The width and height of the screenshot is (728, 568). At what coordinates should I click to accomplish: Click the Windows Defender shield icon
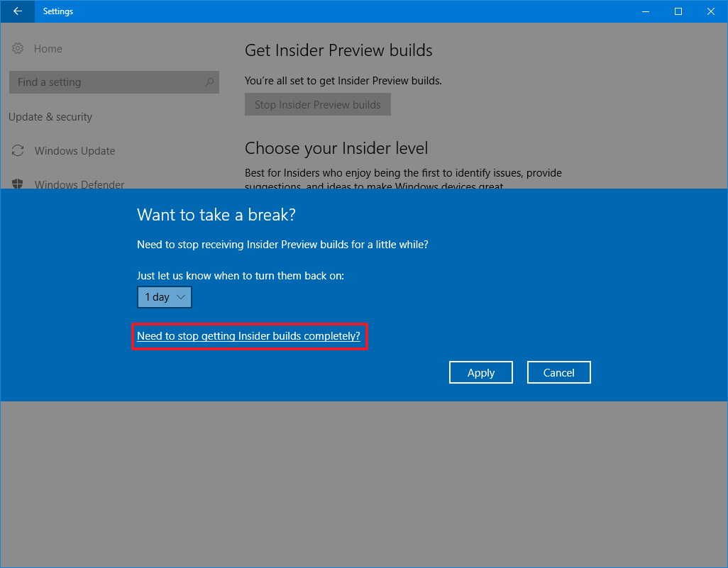click(x=18, y=184)
